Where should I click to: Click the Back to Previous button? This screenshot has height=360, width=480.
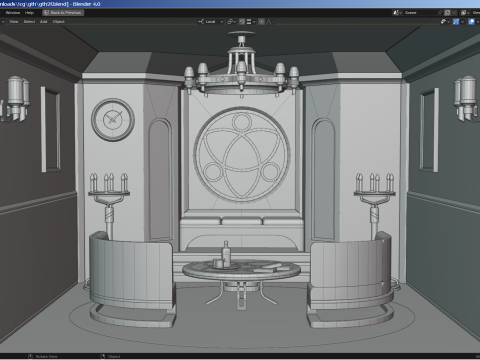63,13
